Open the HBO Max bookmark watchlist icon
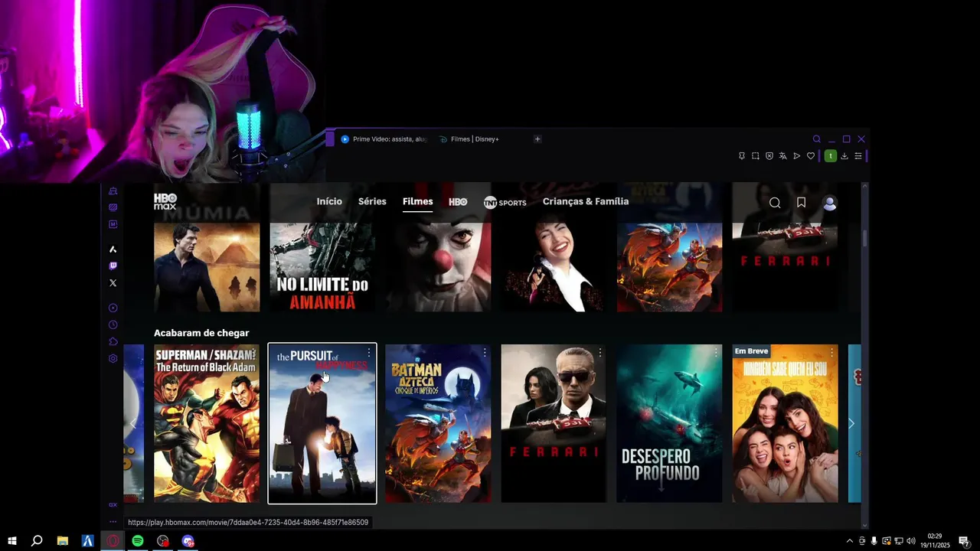This screenshot has width=980, height=551. [801, 203]
